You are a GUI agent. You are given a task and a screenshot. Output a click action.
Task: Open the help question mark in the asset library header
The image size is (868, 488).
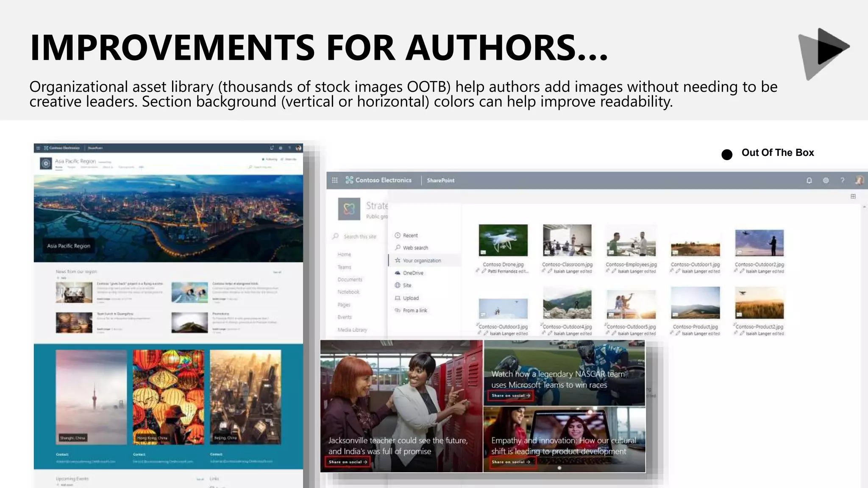(x=842, y=180)
